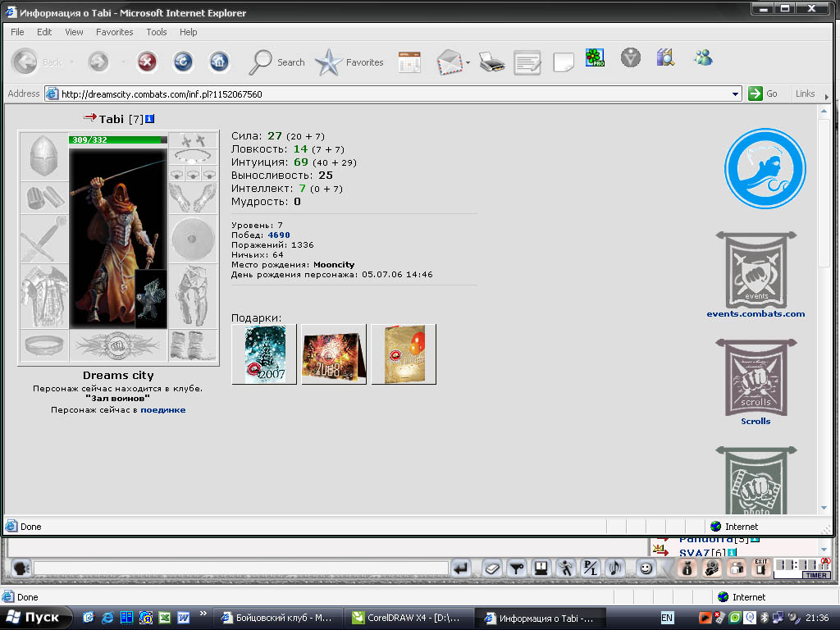
Task: Select the round shield slot
Action: pyautogui.click(x=193, y=239)
